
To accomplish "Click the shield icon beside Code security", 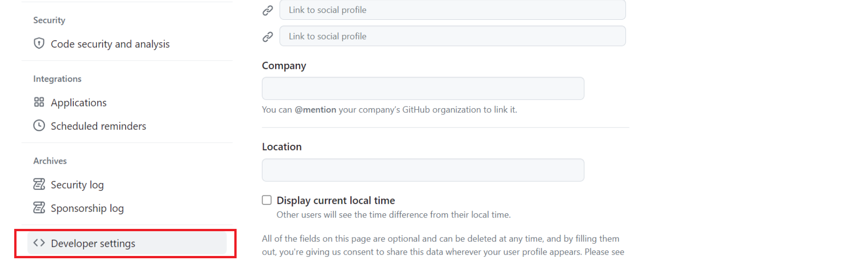I will click(x=39, y=44).
